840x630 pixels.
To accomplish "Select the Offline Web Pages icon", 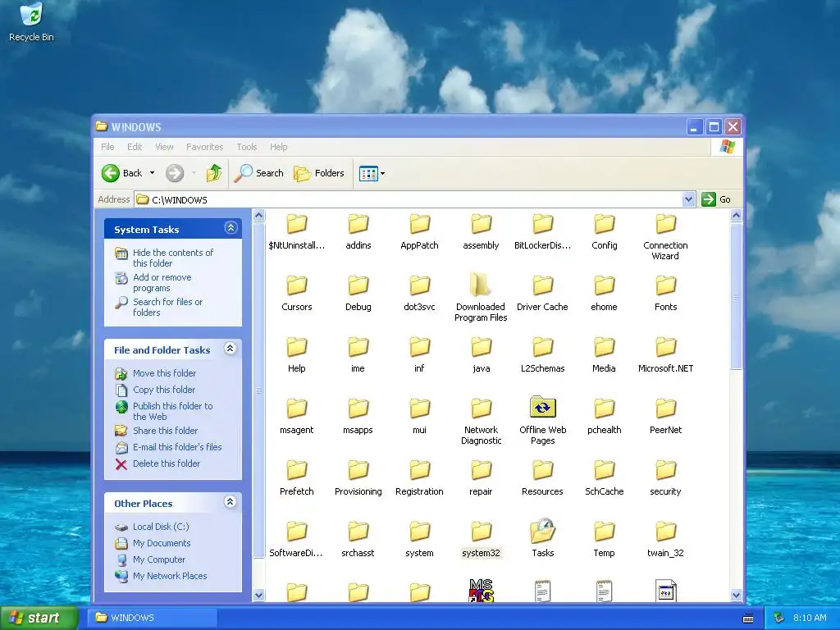I will pos(543,408).
